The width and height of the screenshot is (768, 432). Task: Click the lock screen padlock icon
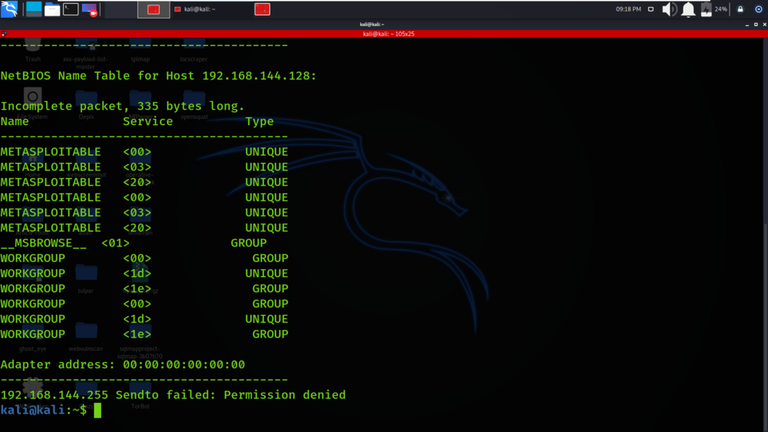coord(741,9)
